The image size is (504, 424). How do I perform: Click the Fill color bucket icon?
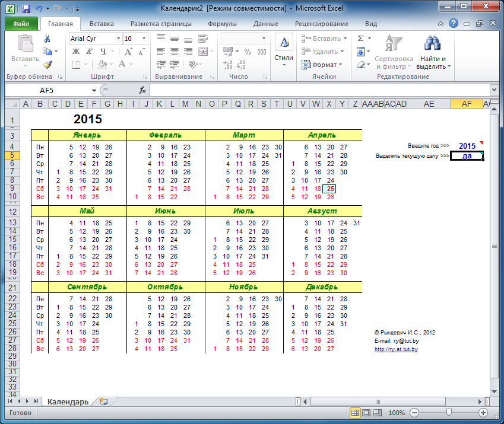[103, 64]
